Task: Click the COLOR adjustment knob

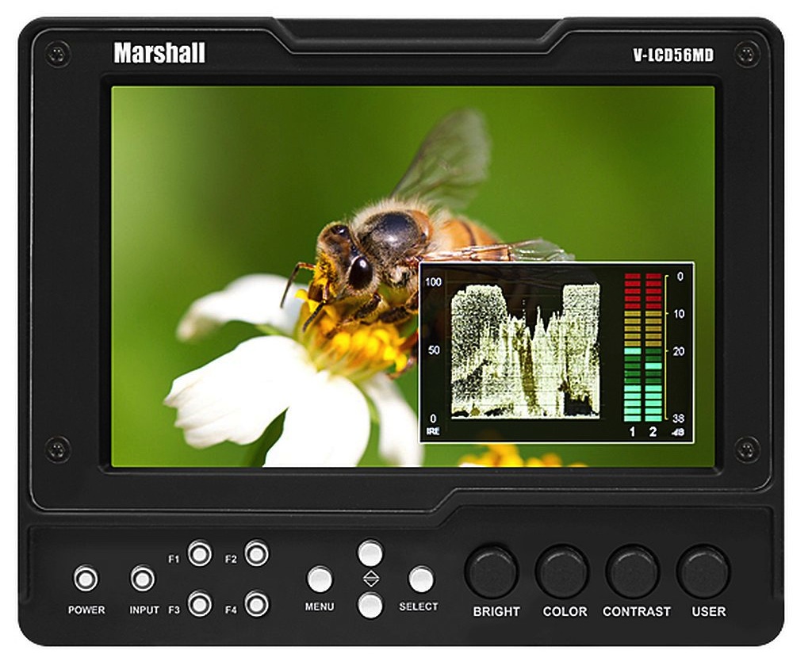Action: (x=561, y=572)
